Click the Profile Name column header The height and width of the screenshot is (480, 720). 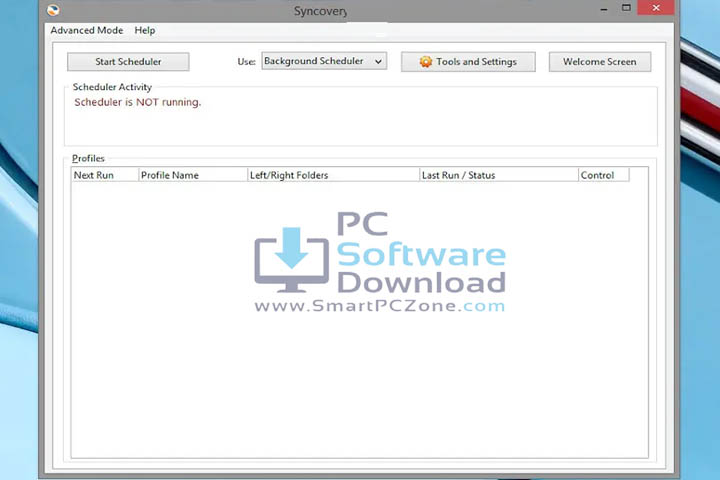tap(193, 175)
